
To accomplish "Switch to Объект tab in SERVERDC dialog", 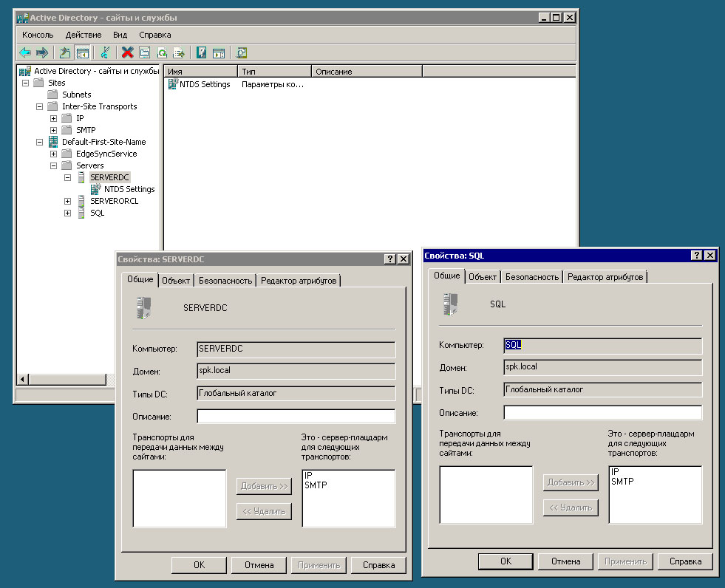I will (176, 281).
